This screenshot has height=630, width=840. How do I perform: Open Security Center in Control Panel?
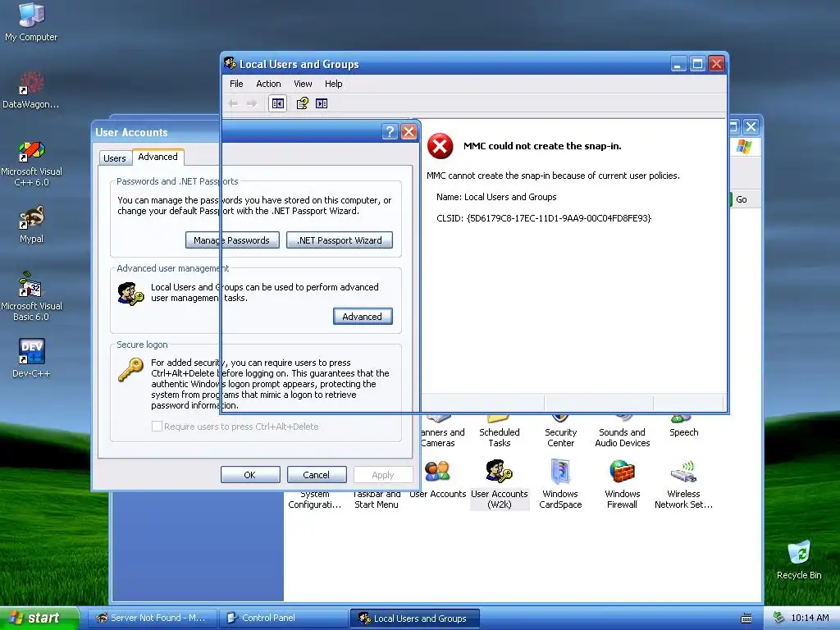tap(560, 431)
